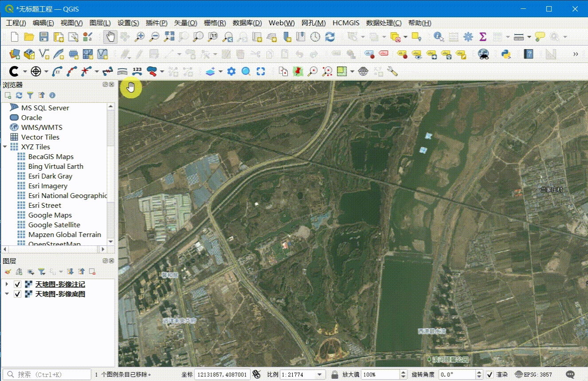Click the Zoom Out magnifier tool

[154, 37]
